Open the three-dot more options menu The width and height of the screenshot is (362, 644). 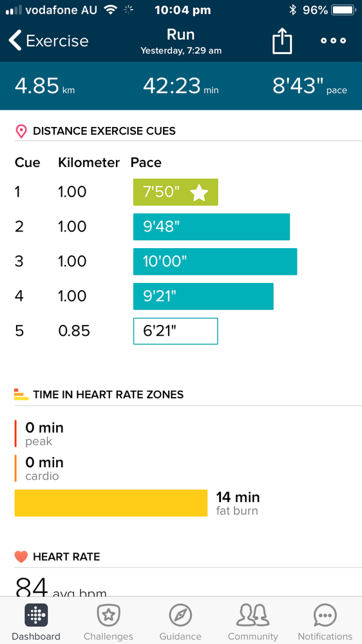pos(333,41)
